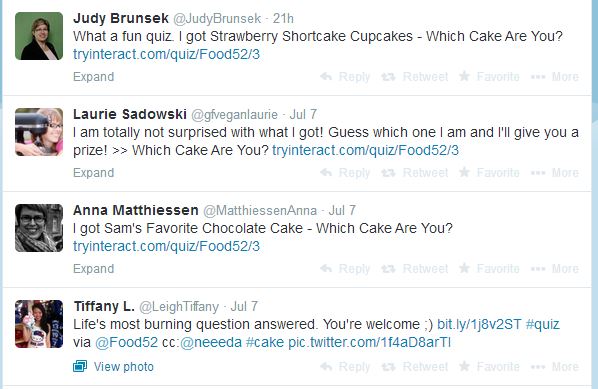Open More menu on Tiffany L.'s tweet

(555, 366)
